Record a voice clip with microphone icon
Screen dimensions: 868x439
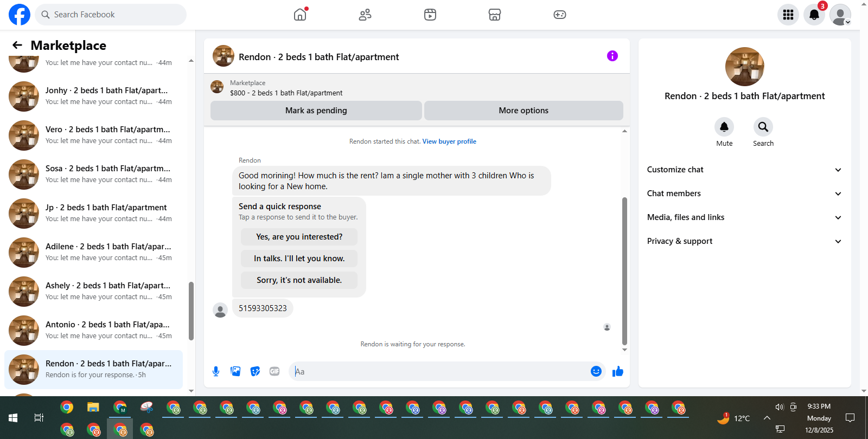(216, 371)
